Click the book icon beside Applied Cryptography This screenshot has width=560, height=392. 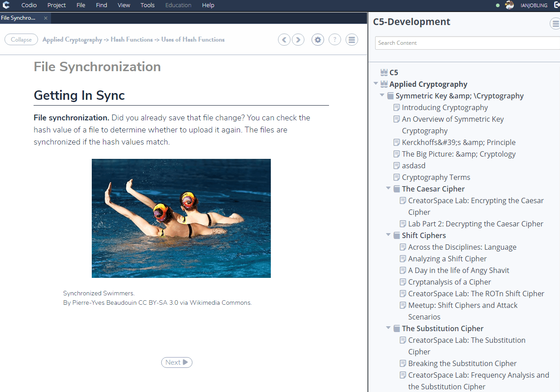pos(384,84)
